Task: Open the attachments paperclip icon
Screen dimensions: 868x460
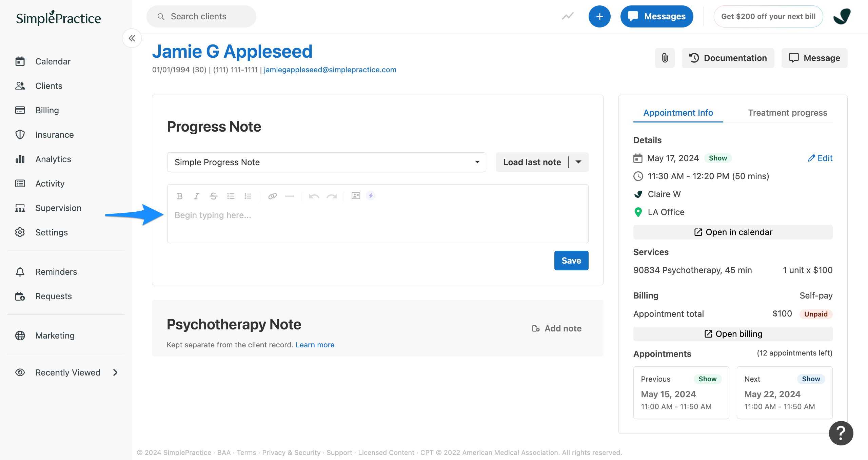Action: 665,58
